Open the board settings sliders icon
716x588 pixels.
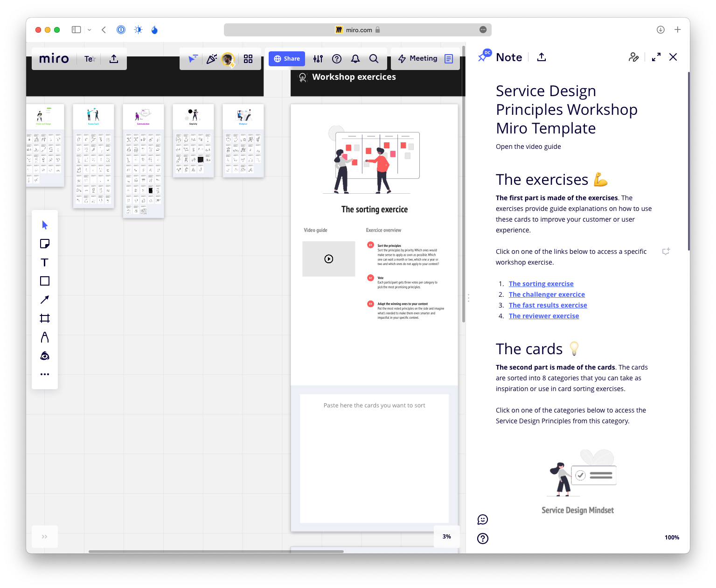[318, 59]
